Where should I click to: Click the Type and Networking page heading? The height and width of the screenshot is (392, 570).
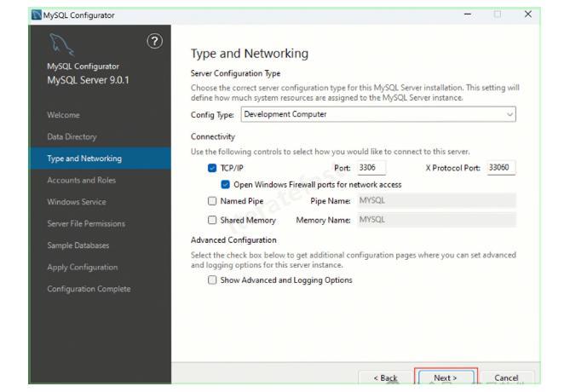[x=250, y=54]
